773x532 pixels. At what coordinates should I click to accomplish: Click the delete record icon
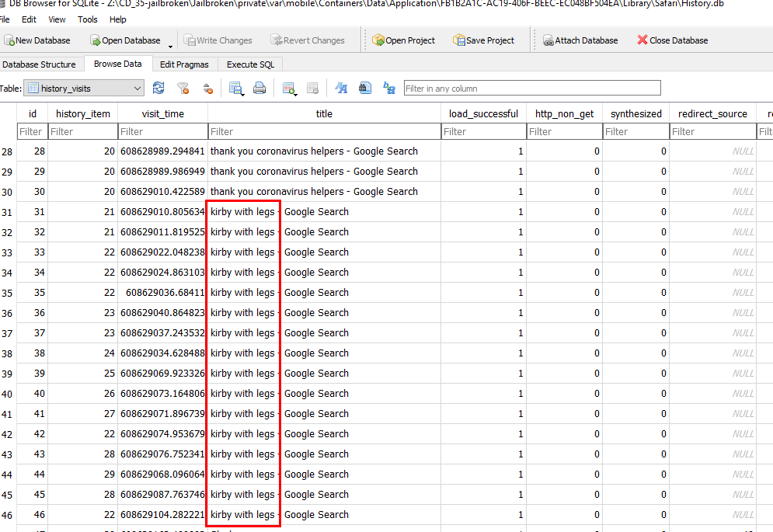[x=312, y=89]
